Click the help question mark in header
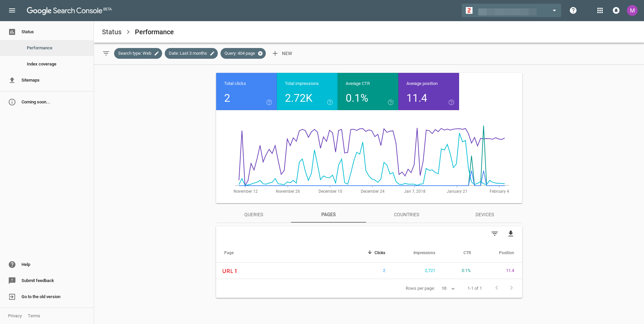The image size is (644, 324). point(573,10)
